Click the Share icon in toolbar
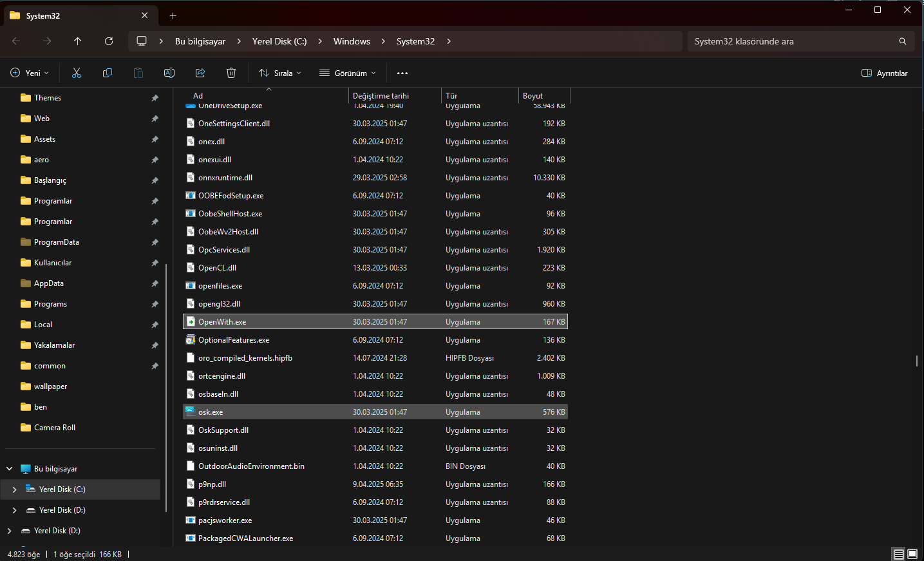This screenshot has height=561, width=924. click(x=200, y=73)
